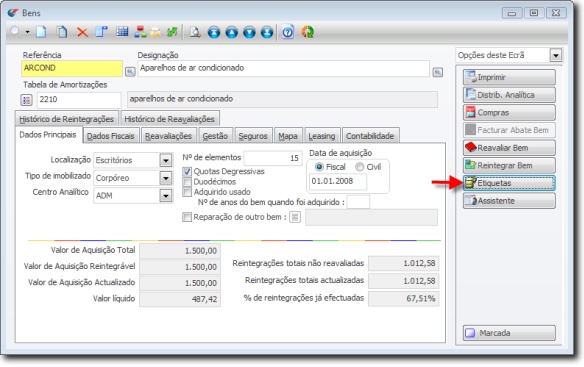Click the orange-green refresh icon
584x367 pixels.
[308, 32]
